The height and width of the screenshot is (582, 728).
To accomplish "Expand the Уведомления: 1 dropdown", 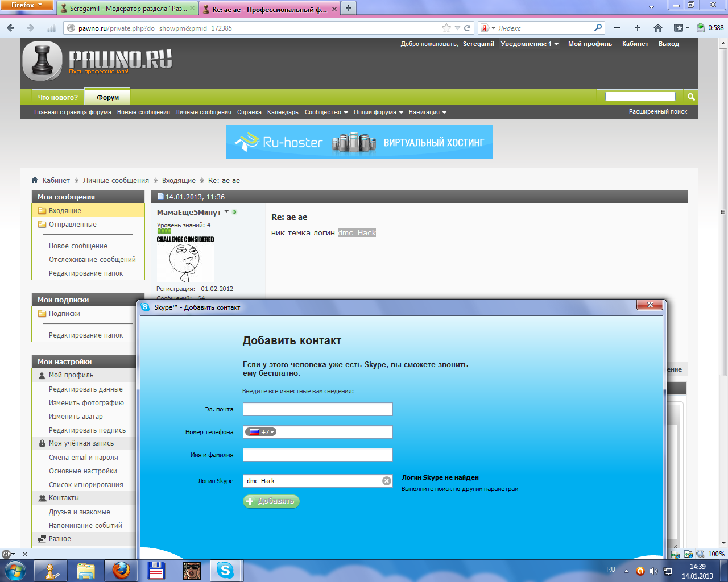I will point(530,44).
